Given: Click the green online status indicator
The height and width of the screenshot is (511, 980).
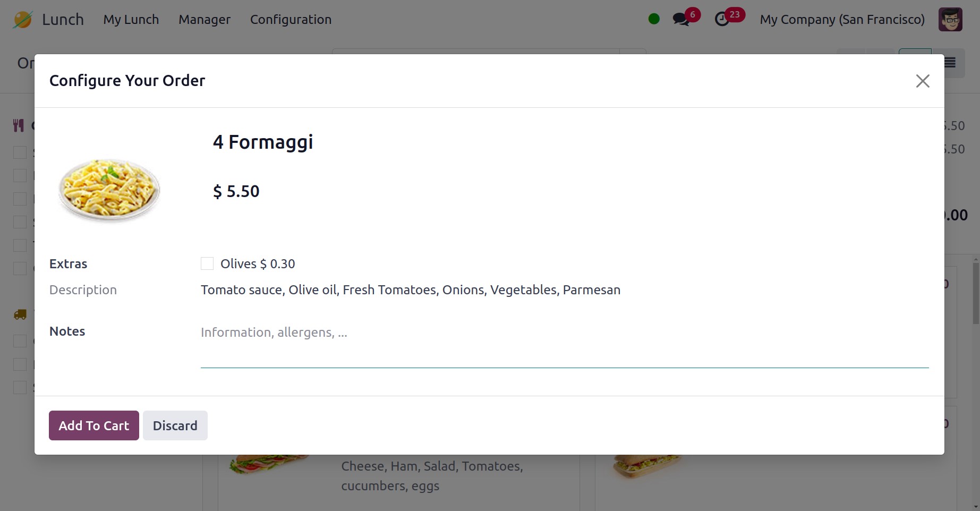Looking at the screenshot, I should (654, 19).
